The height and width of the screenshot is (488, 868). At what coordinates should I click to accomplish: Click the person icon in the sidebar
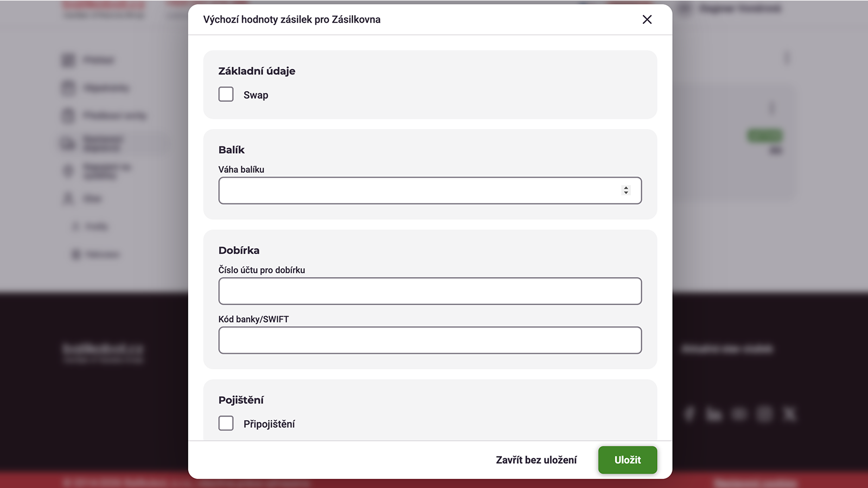coord(68,198)
